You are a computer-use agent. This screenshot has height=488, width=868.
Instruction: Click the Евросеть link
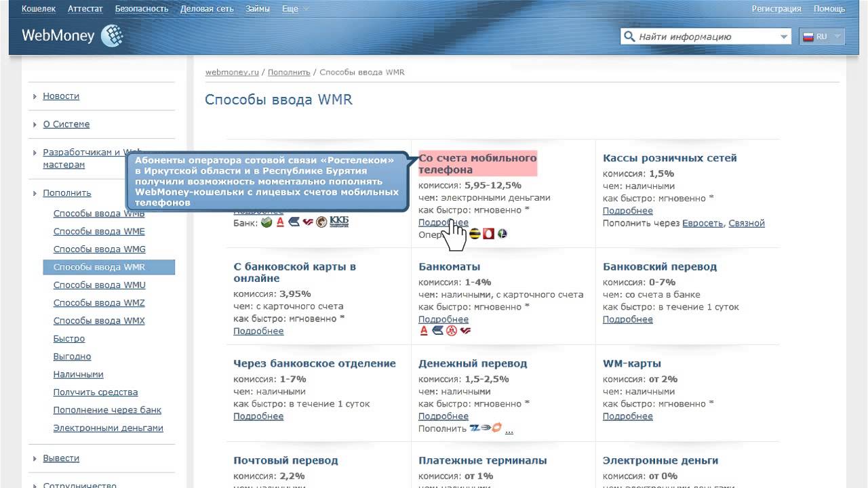click(703, 223)
